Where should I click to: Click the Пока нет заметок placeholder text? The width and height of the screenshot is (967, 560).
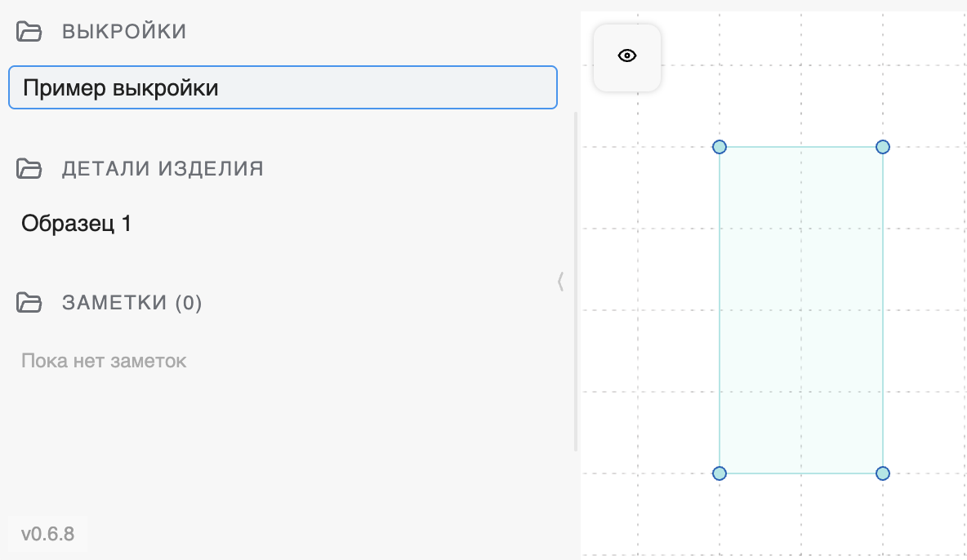(x=103, y=360)
